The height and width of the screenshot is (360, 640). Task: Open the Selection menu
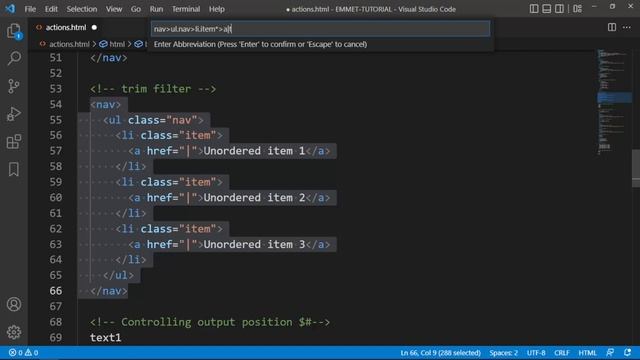pyautogui.click(x=82, y=9)
